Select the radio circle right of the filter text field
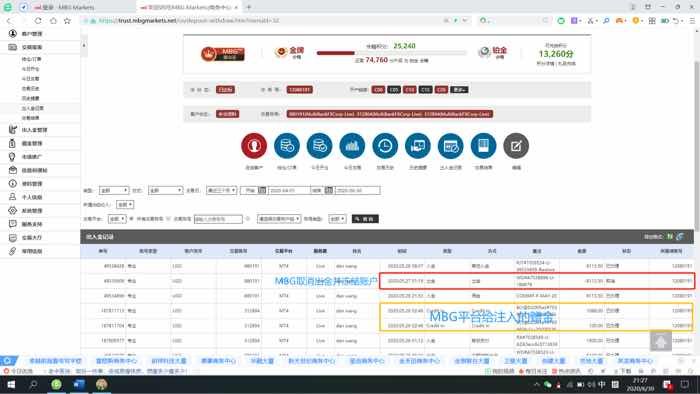Screen dimensions: 700x394 [248, 219]
